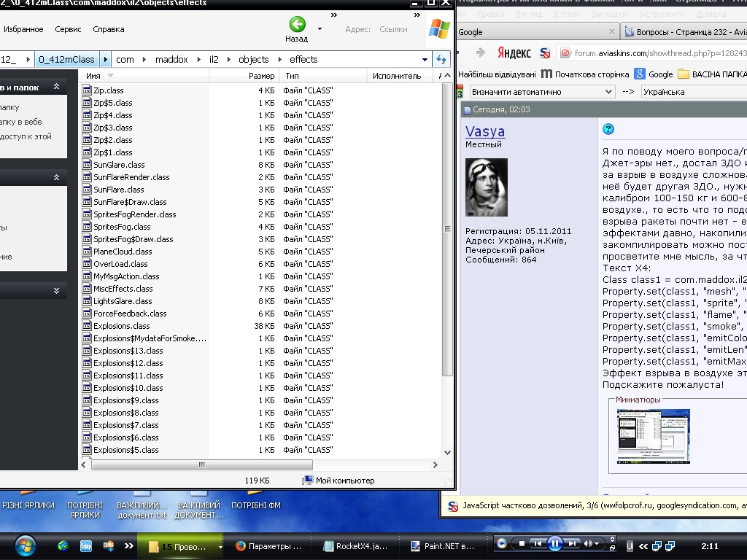The image size is (747, 560).
Task: Expand the Back button history dropdown arrow
Action: pos(320,29)
